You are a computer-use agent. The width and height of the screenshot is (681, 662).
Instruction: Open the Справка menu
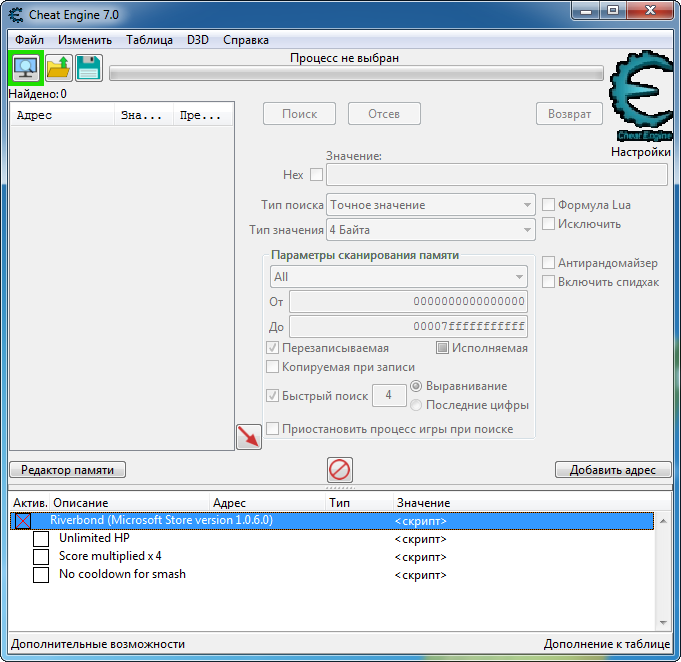(x=246, y=40)
